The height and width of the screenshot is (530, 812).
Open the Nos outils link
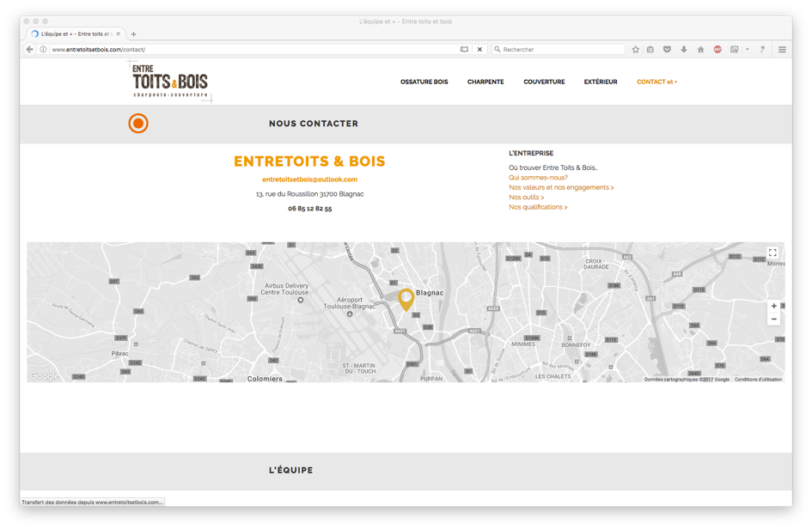coord(526,198)
